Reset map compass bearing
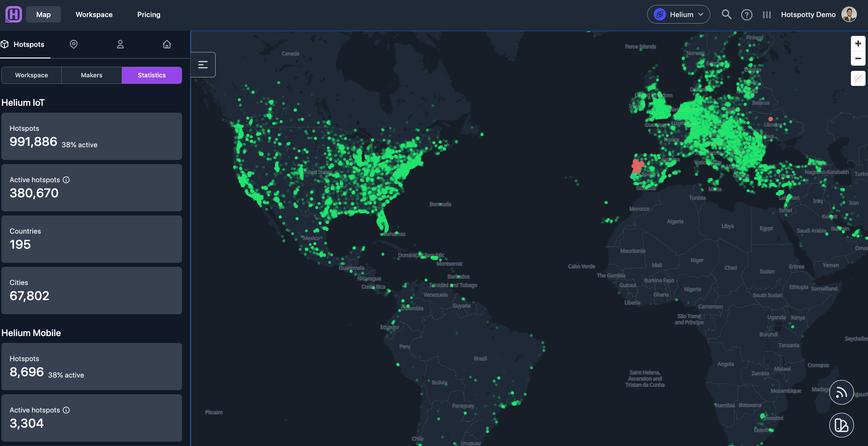The width and height of the screenshot is (868, 446). coord(858,79)
